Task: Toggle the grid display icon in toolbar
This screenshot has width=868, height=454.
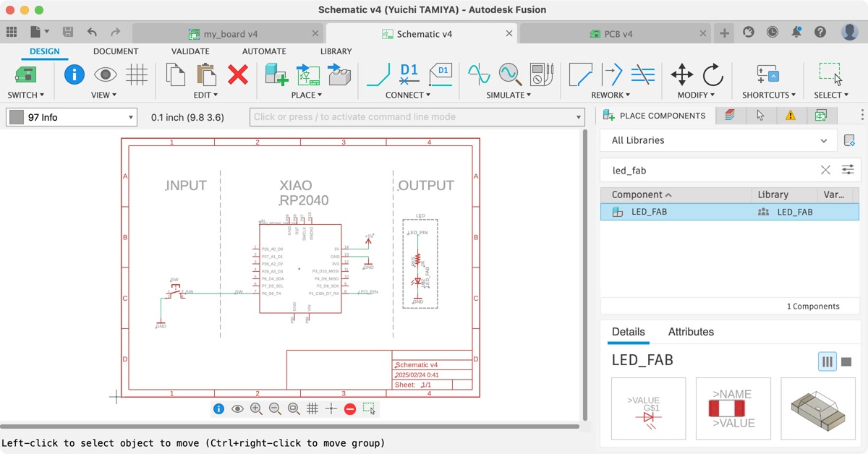Action: 137,74
